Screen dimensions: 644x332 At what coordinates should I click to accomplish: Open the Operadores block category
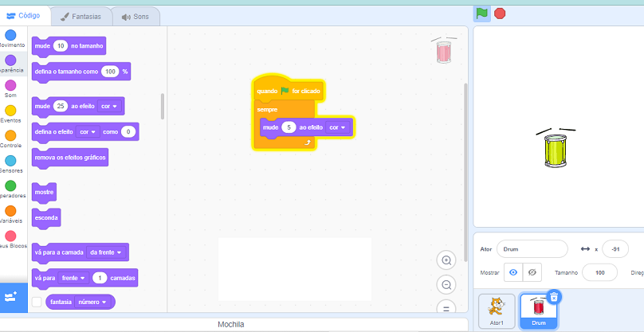click(x=10, y=186)
